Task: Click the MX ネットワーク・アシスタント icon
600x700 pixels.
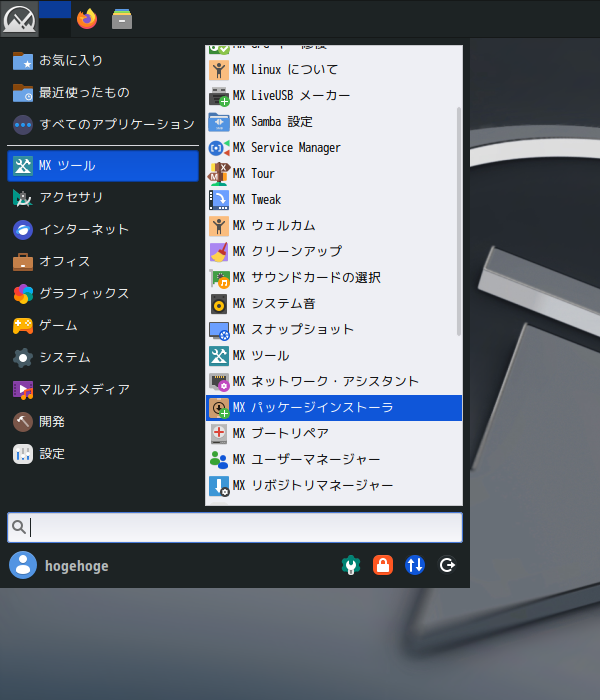Action: [x=219, y=382]
